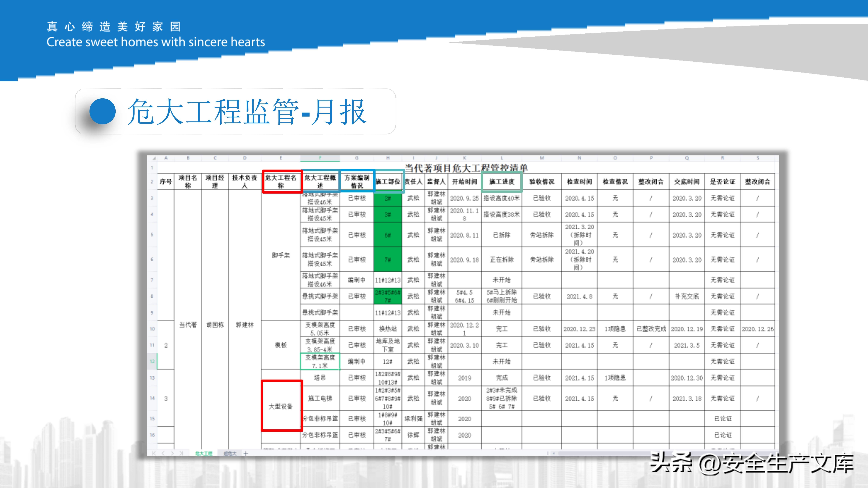Click the 施工进度 header cell
The width and height of the screenshot is (868, 488).
(x=502, y=182)
